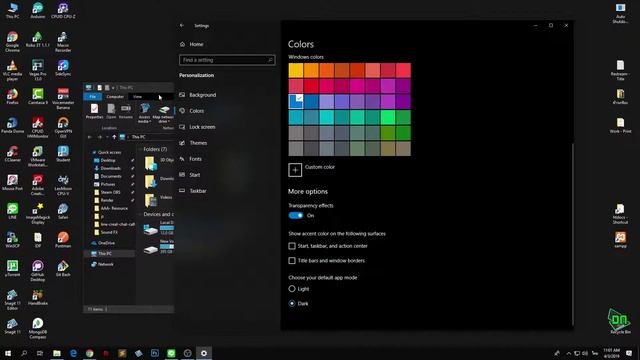Select the Voicemeeter Banana desktop icon

pyautogui.click(x=63, y=99)
